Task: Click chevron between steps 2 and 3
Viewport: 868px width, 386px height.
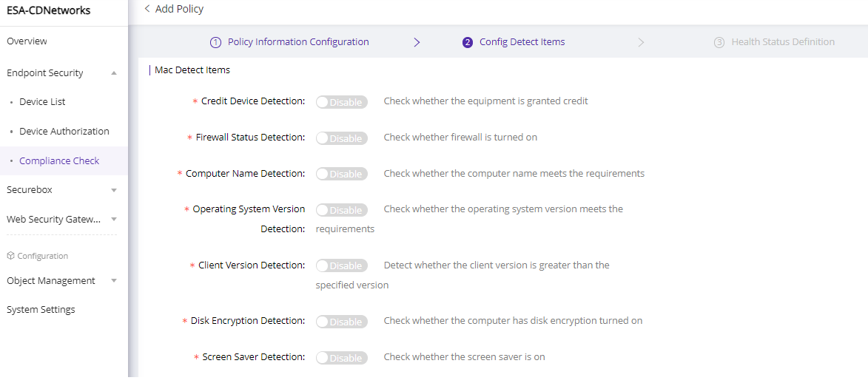Action: pos(641,42)
